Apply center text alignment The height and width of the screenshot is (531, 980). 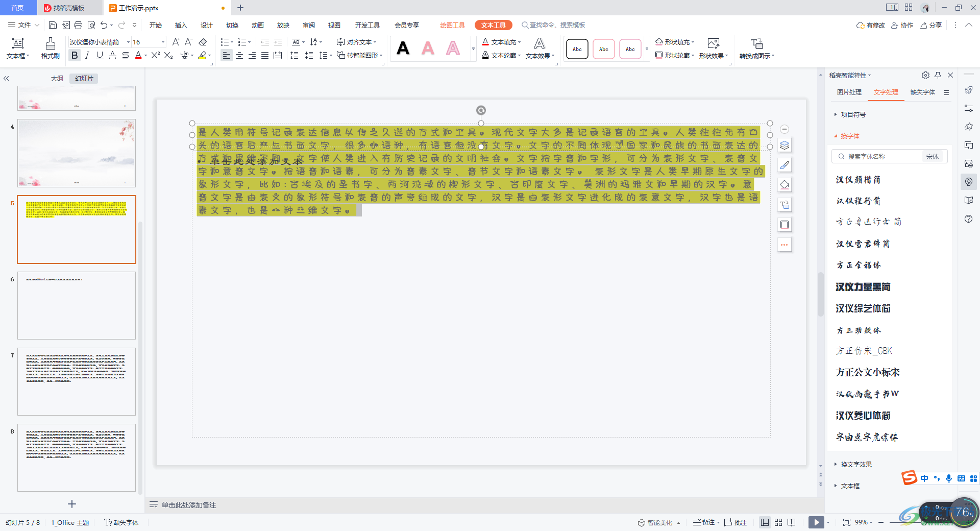click(239, 55)
